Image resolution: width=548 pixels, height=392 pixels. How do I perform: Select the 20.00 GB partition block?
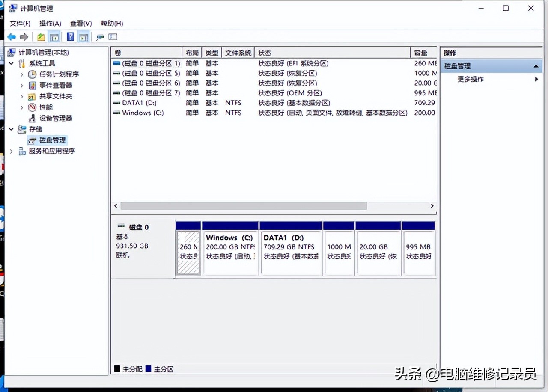[378, 249]
